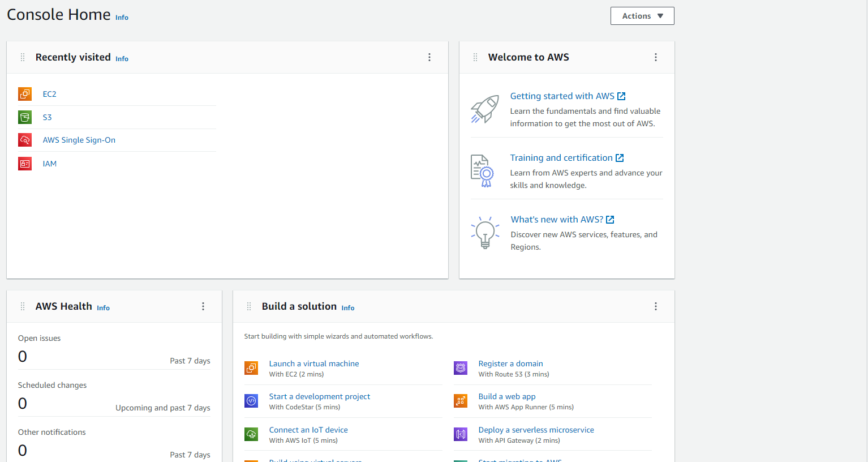Click external link icon after What's new with AWS
Screen dimensions: 868x462
[x=610, y=220]
